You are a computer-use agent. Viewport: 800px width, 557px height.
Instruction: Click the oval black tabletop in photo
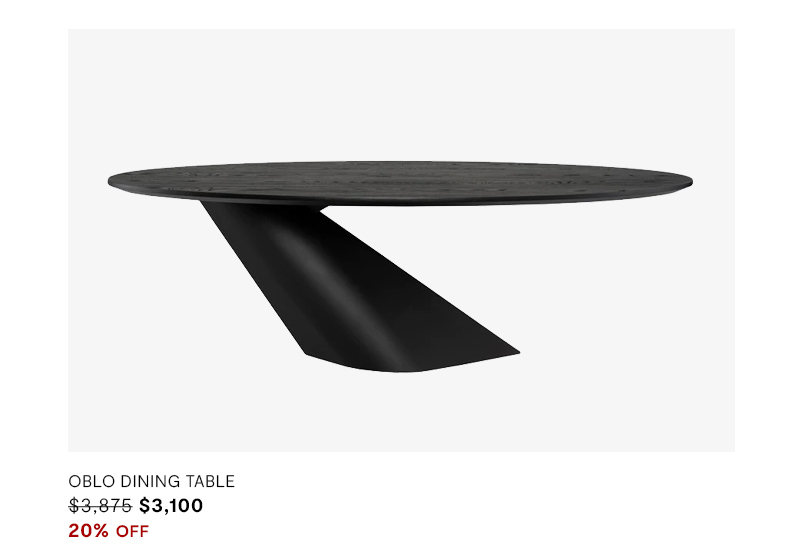[x=400, y=184]
